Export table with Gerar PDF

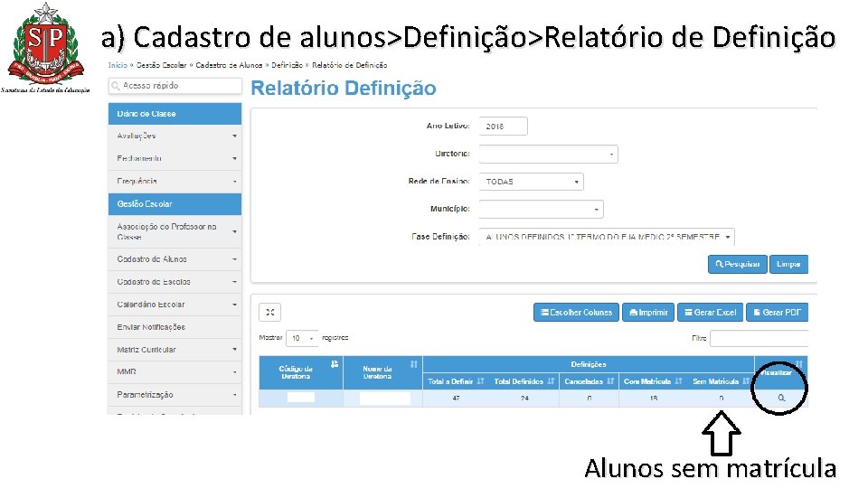pos(778,312)
